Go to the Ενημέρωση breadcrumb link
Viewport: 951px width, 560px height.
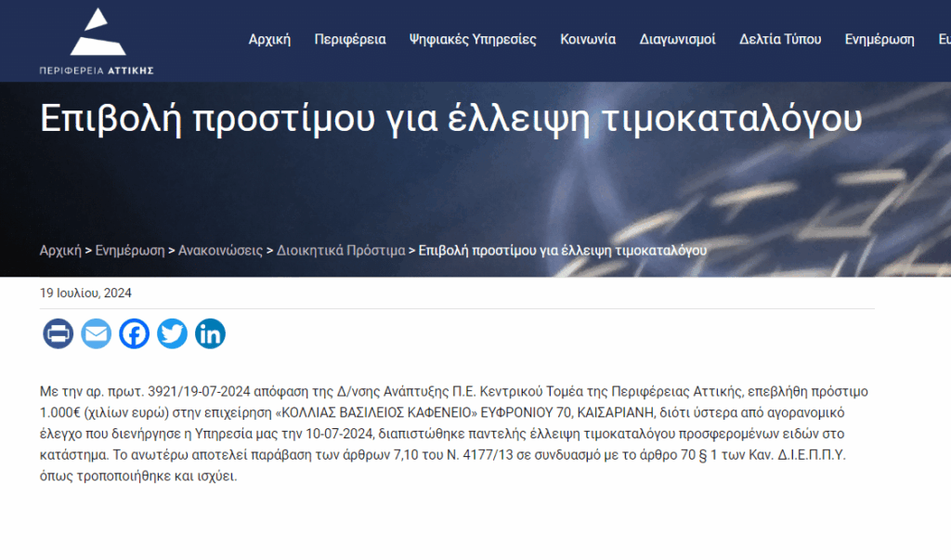coord(130,251)
